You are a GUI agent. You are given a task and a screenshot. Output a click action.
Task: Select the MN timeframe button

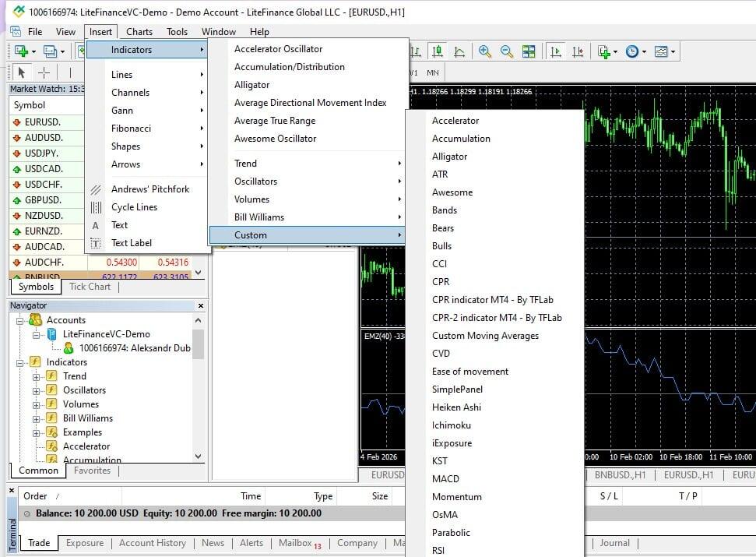433,72
